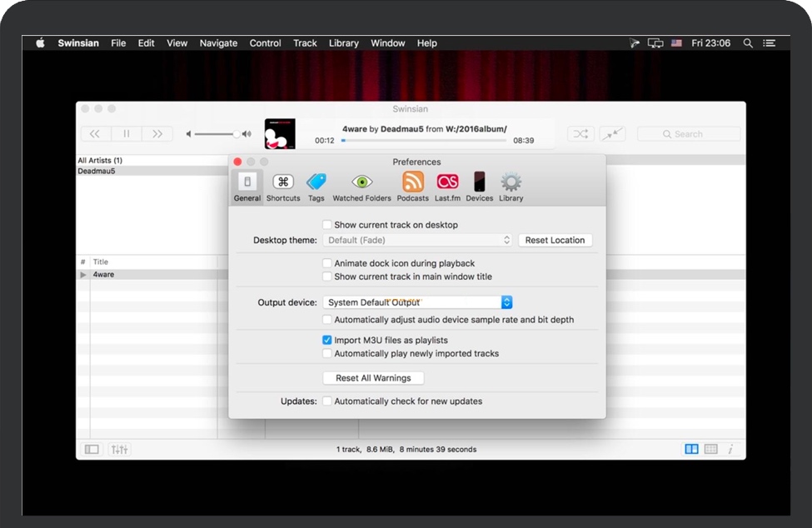Open the Navigate menu
Viewport: 812px width, 528px height.
coord(217,42)
